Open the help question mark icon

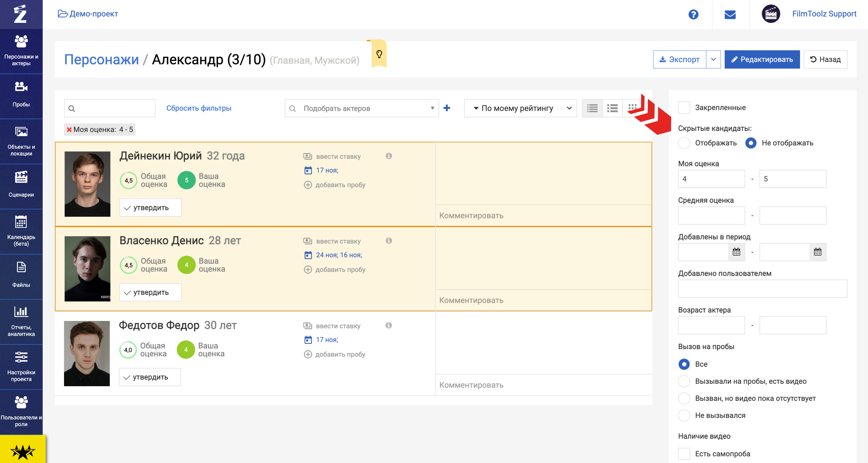click(x=693, y=14)
